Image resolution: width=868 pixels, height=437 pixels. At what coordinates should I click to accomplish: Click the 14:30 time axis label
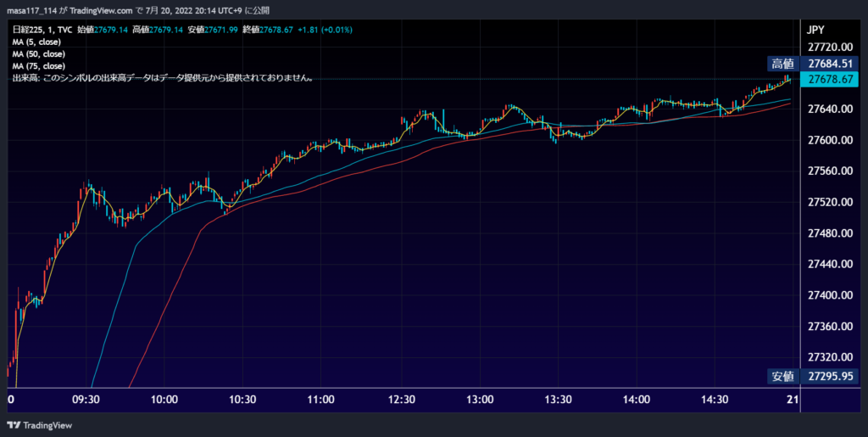(715, 400)
